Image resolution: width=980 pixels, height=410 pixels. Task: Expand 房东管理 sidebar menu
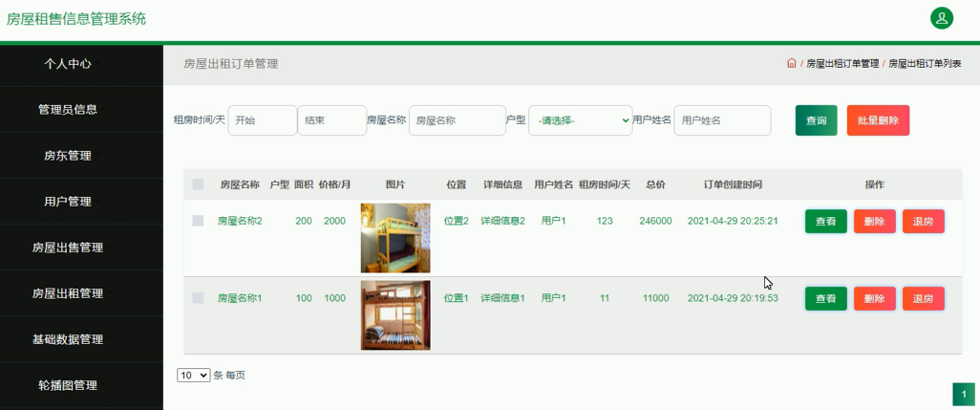click(x=68, y=156)
